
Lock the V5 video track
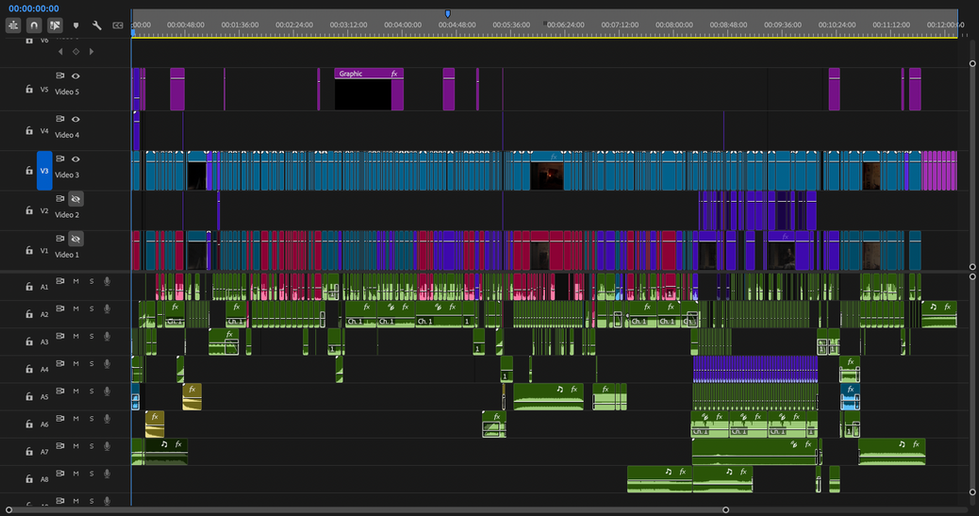tap(29, 89)
